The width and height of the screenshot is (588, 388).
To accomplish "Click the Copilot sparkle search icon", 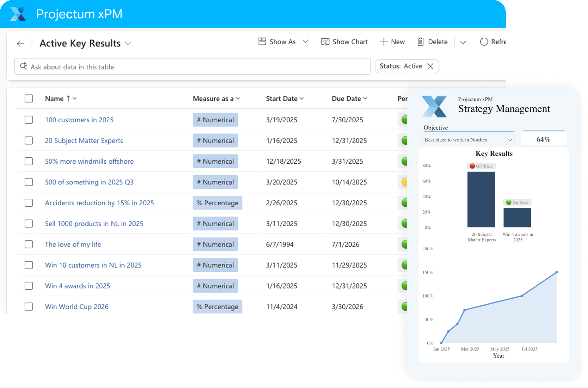I will coord(23,66).
